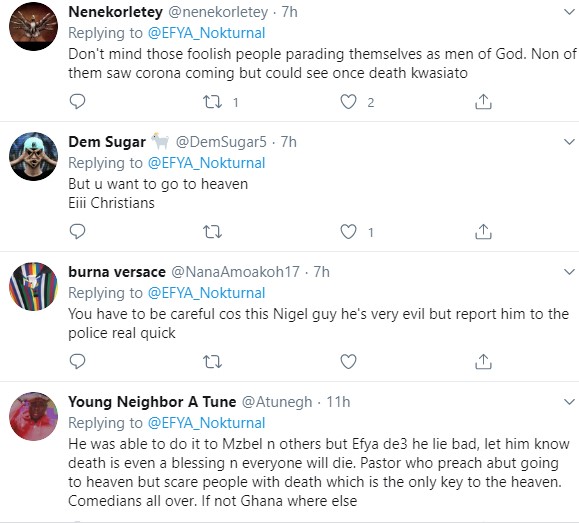
Task: Open the @DemSugar5 handle
Action: 221,142
